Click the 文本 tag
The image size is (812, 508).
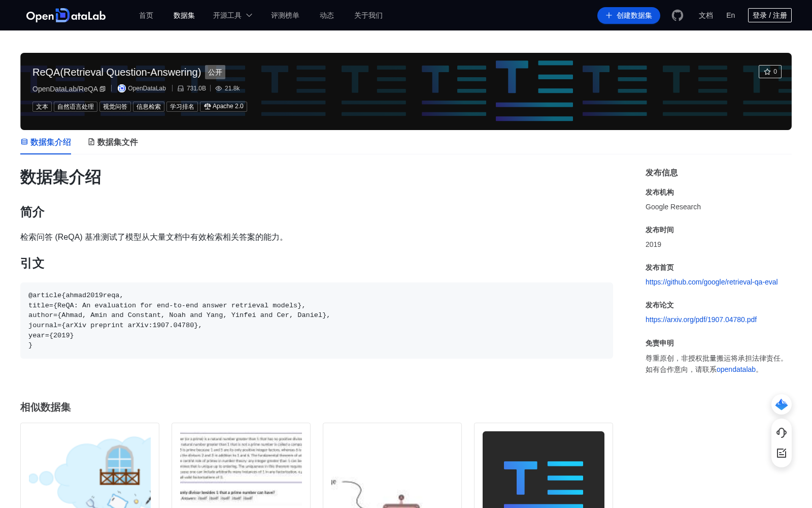click(x=42, y=107)
